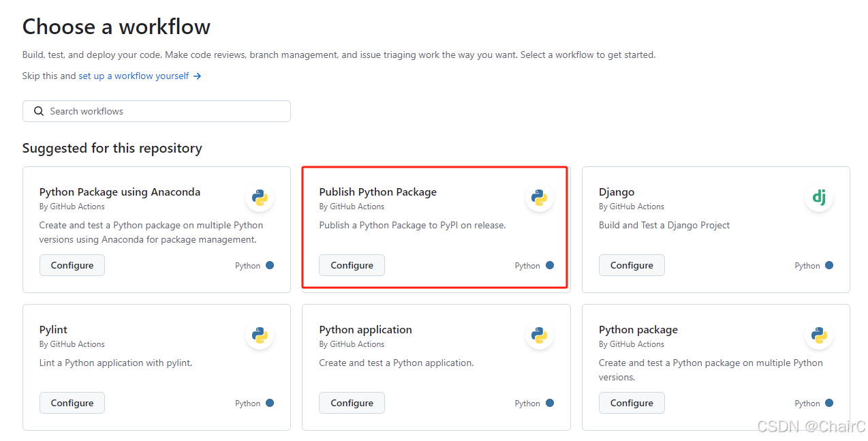Click the blue language dot on Publish Python Package card
868x441 pixels.
(x=550, y=265)
